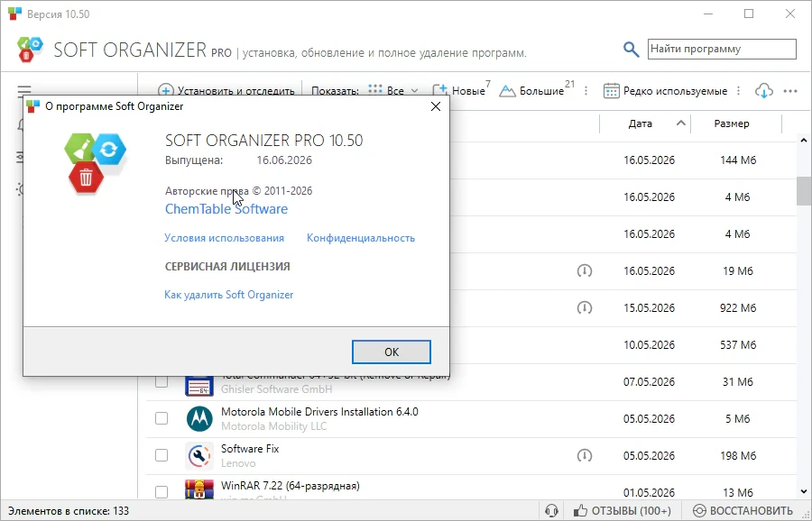
Task: Click the date 10.05.2026 cell
Action: [x=649, y=344]
